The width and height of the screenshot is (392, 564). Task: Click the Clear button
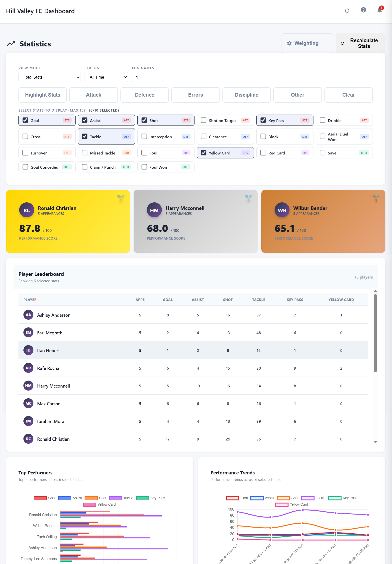(x=349, y=95)
